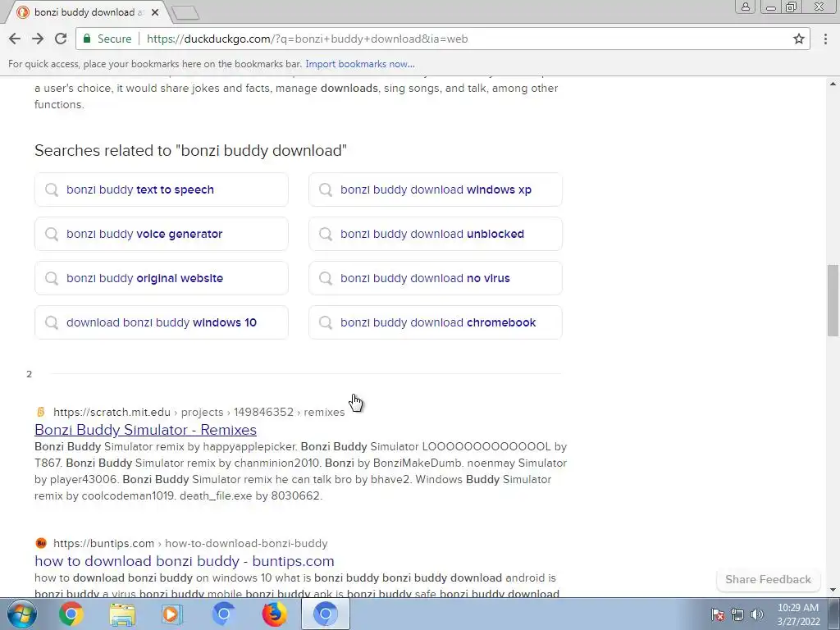Click magnifier icon beside windows xp suggestion
Screen dimensions: 840x630
coord(326,189)
